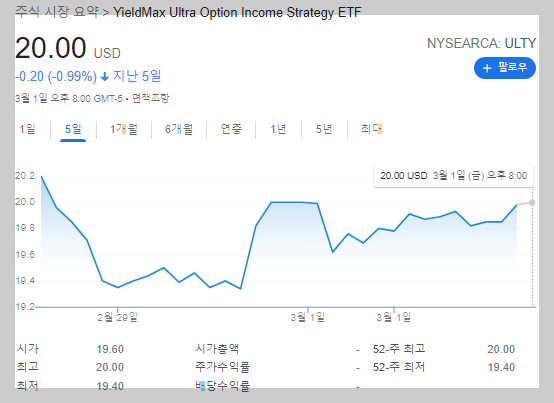
Task: Click the 주가수익률 label
Action: (x=223, y=367)
